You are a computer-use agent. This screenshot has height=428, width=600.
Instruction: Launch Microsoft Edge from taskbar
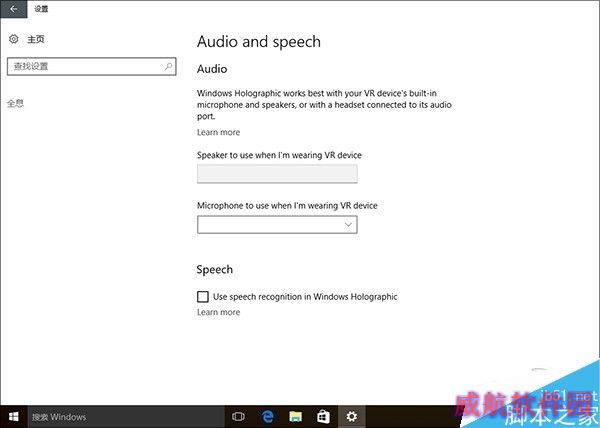tap(267, 417)
